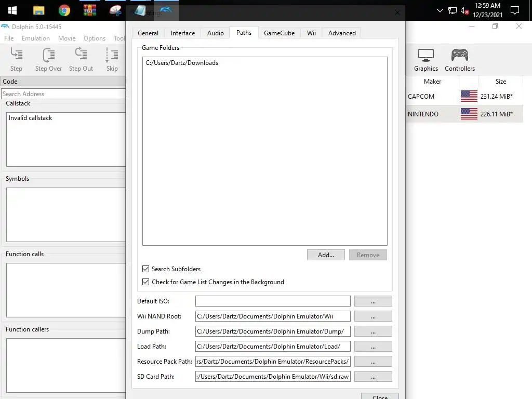Click the US flag in the CAPCOM row
Screen dimensions: 532x399
point(469,96)
